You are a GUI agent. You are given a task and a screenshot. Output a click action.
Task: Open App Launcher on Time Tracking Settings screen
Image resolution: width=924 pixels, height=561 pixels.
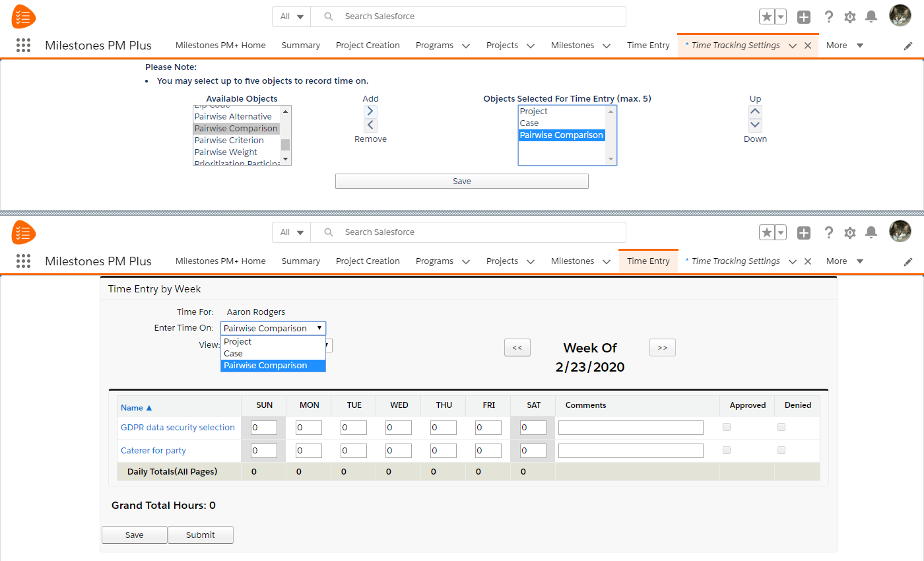23,46
